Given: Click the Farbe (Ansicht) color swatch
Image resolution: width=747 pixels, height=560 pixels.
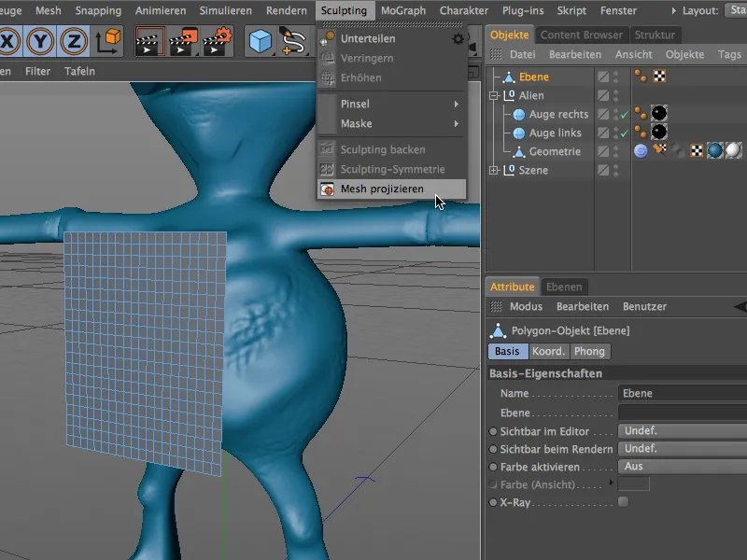Looking at the screenshot, I should tap(634, 483).
